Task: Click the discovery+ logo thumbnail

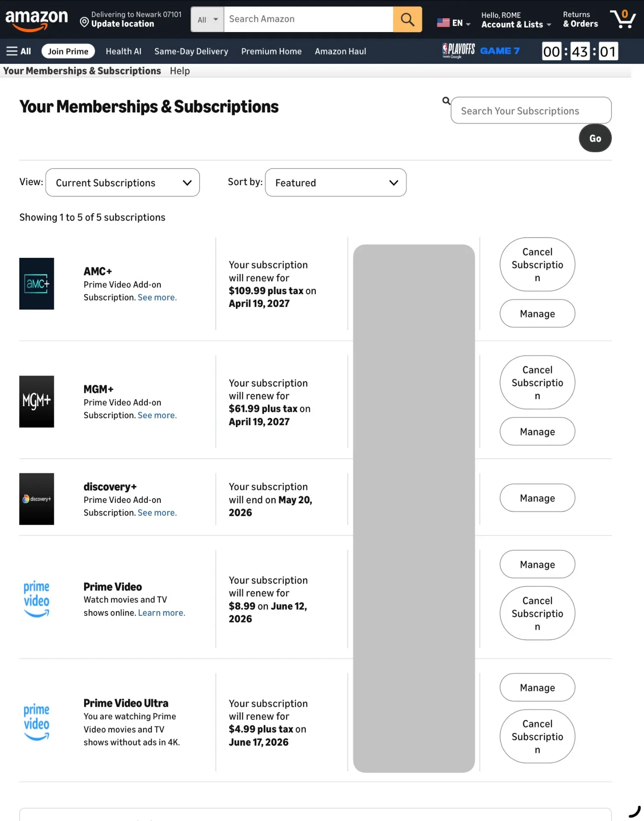Action: coord(37,499)
